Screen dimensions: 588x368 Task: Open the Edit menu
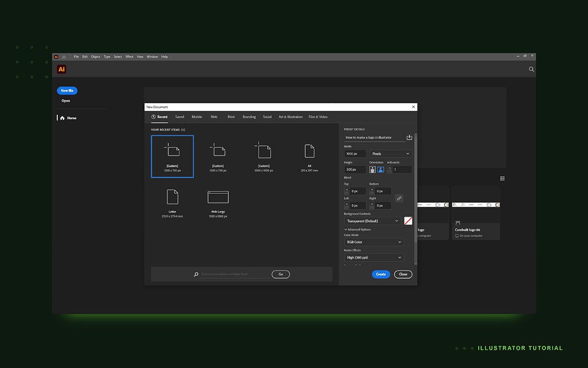(x=85, y=57)
